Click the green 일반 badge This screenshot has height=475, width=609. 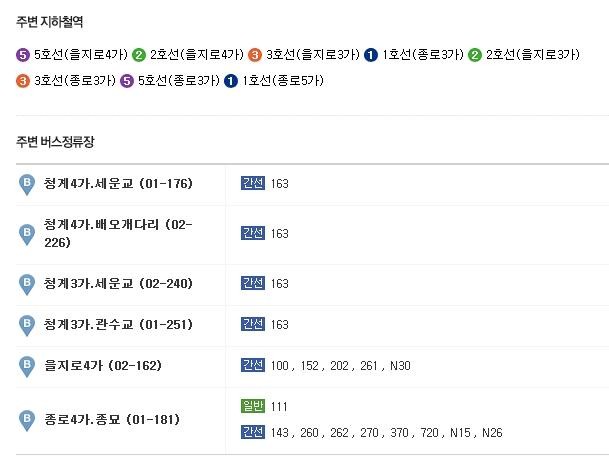pos(253,406)
